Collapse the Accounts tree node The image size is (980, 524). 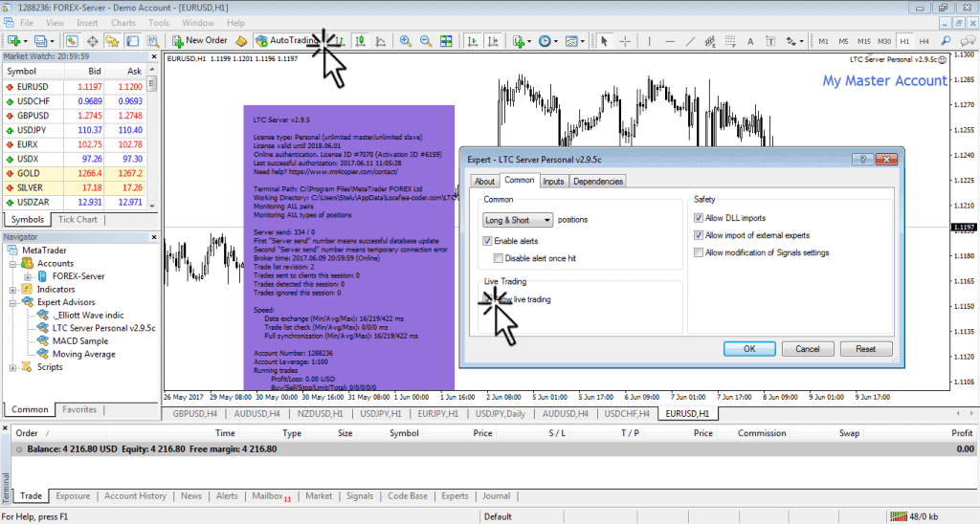12,264
